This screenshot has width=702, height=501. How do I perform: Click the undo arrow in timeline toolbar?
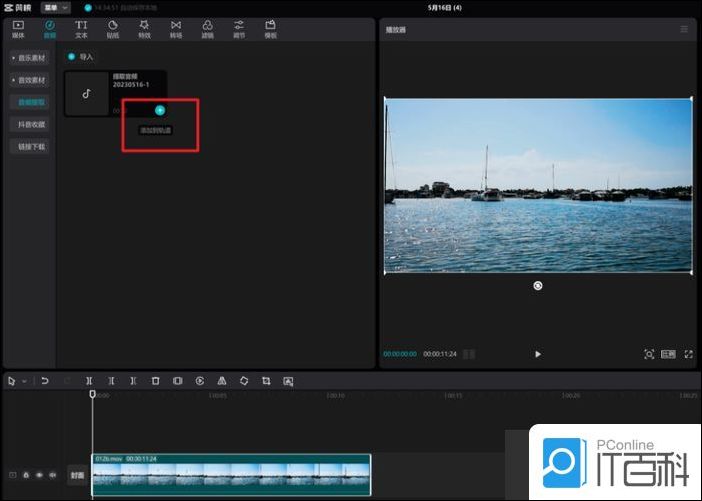tap(45, 381)
